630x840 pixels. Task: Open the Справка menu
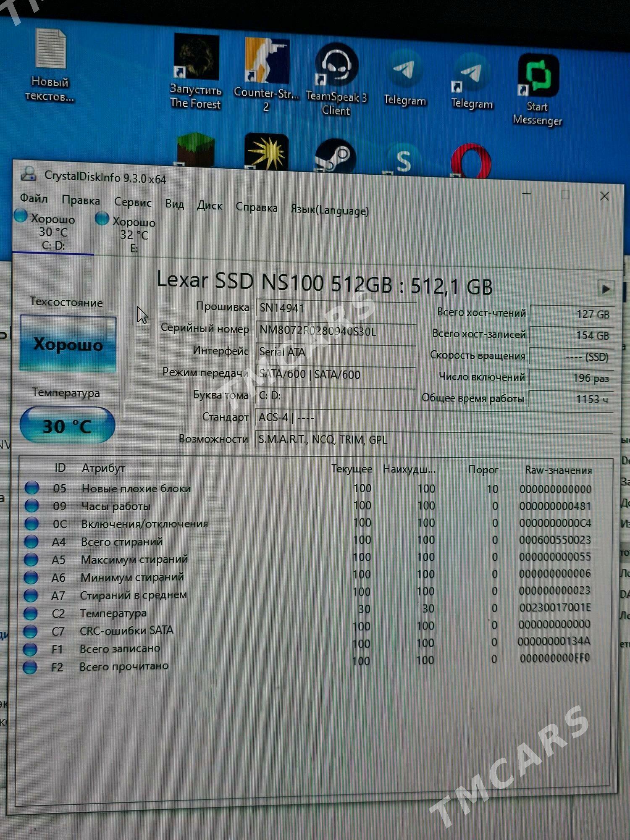[x=256, y=207]
